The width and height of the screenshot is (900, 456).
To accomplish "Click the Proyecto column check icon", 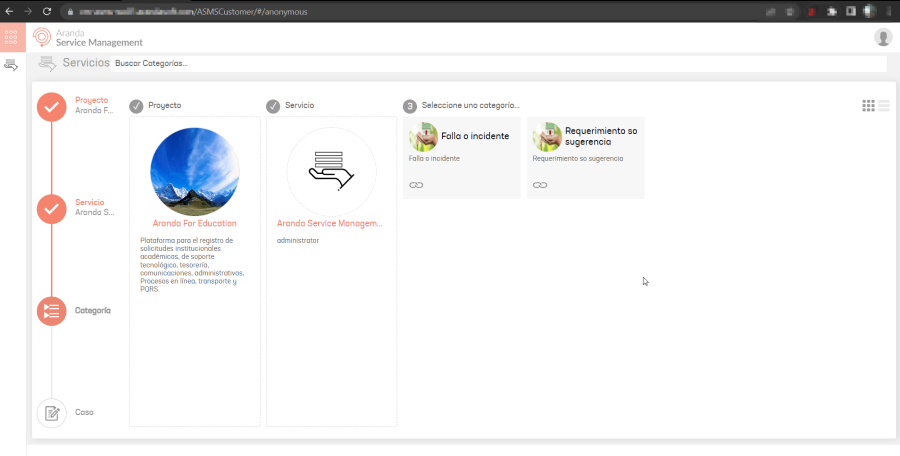I will click(136, 106).
